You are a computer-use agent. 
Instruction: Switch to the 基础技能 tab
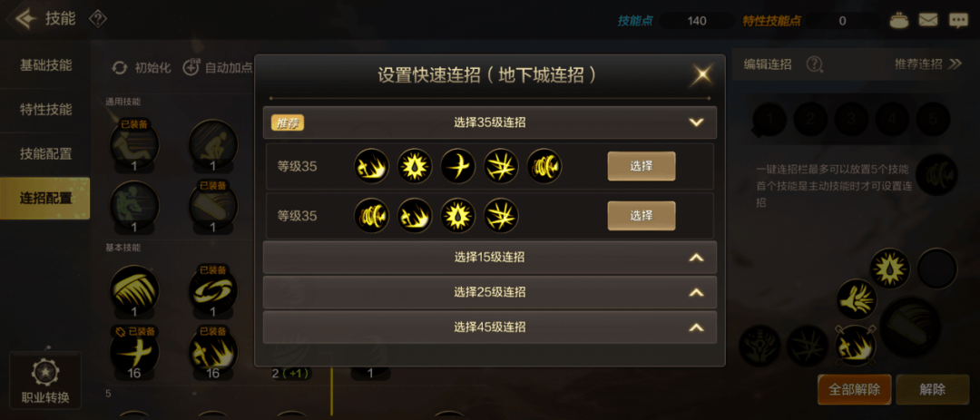[x=45, y=65]
